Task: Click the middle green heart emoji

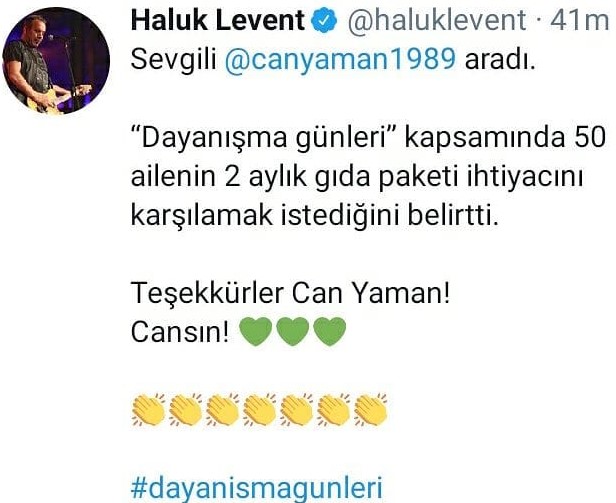Action: click(293, 331)
